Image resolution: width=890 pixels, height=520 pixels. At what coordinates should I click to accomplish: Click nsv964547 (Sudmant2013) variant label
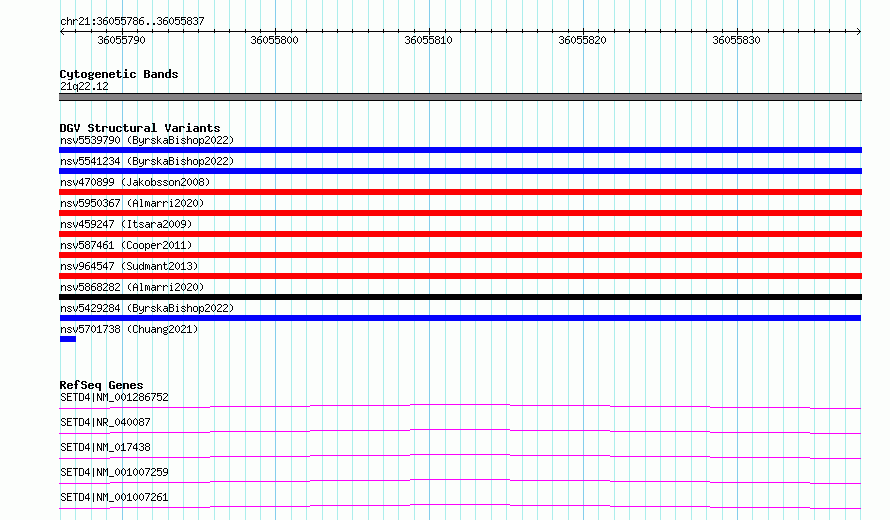(129, 266)
